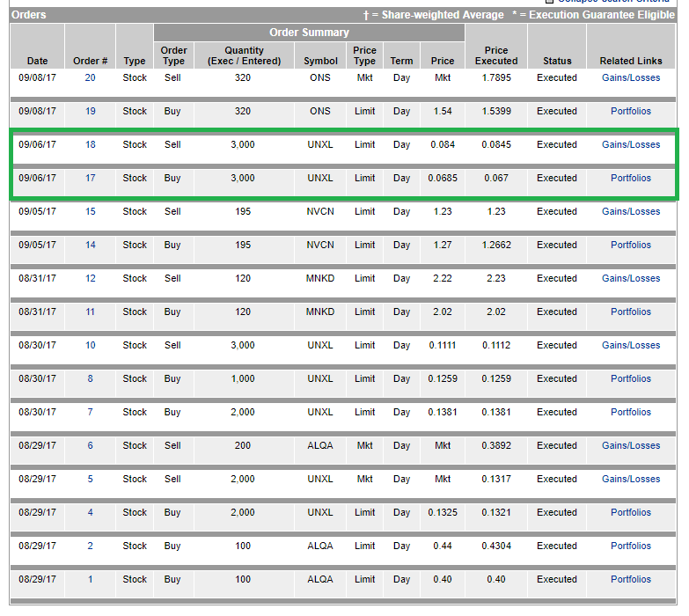Click order number 10 link
Image resolution: width=689 pixels, height=616 pixels.
pyautogui.click(x=90, y=345)
